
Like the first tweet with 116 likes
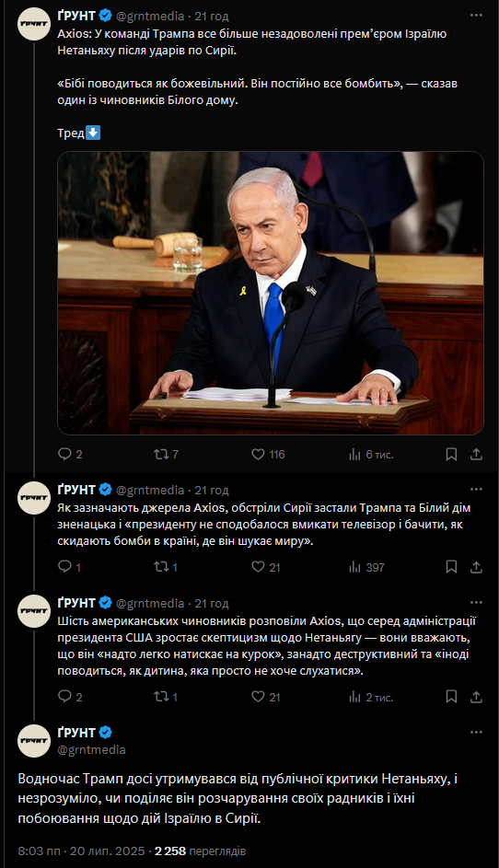268,455
